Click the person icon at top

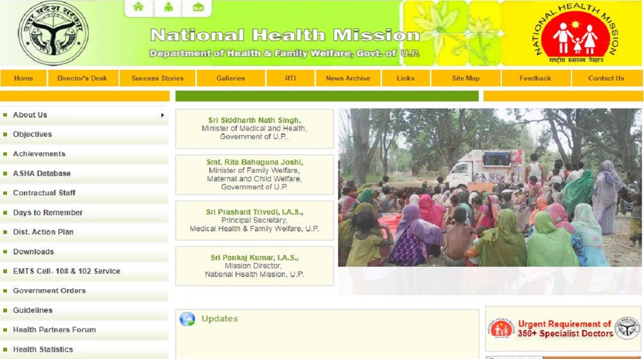click(x=169, y=7)
